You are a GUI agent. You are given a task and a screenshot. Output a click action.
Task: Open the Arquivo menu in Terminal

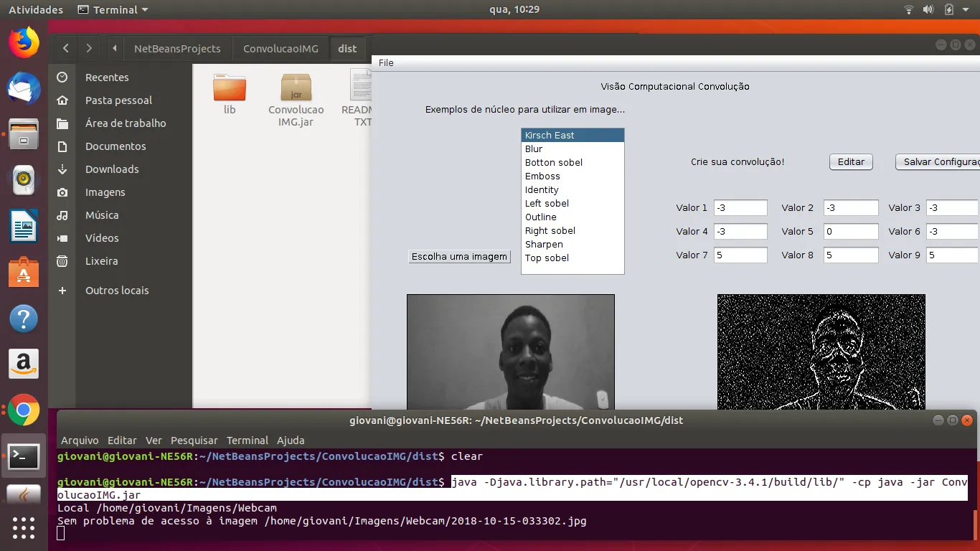80,441
